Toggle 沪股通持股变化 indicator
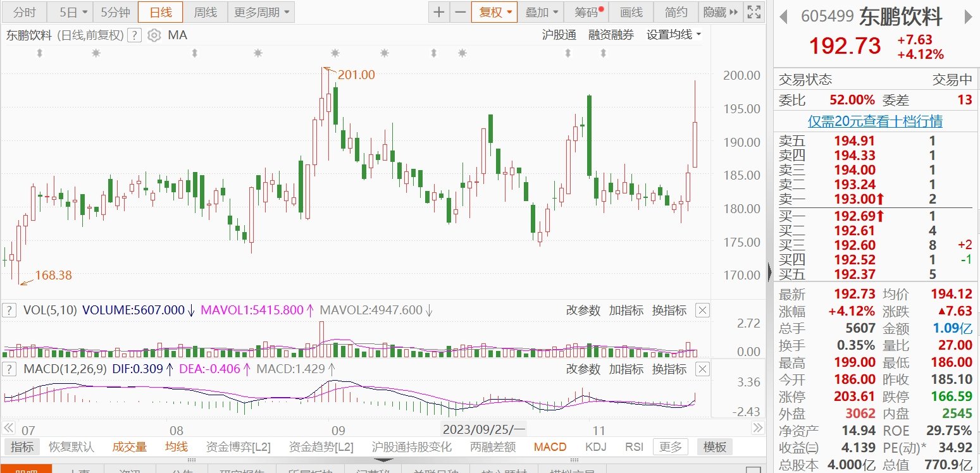Image resolution: width=980 pixels, height=473 pixels. pyautogui.click(x=412, y=447)
